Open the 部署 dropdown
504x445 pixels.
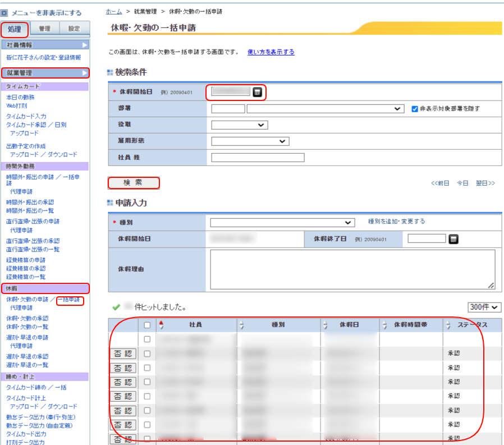click(x=326, y=109)
